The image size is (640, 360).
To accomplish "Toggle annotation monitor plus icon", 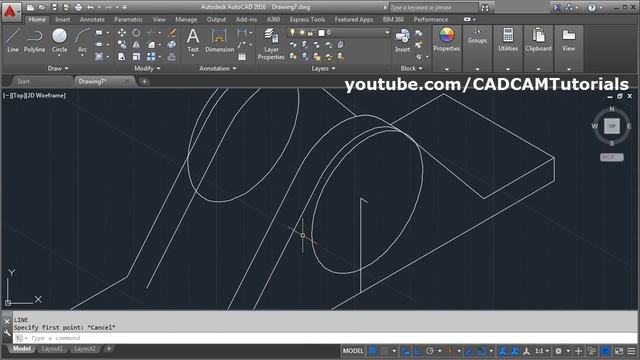I will click(578, 351).
